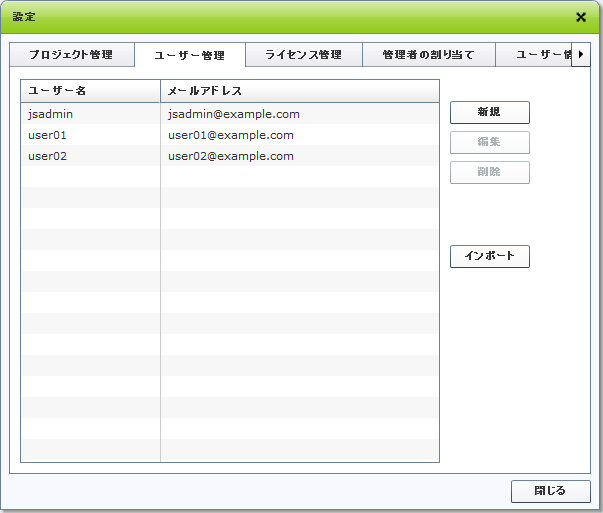Switch to the プロジェクト管理 tab
The image size is (603, 513).
[x=72, y=55]
